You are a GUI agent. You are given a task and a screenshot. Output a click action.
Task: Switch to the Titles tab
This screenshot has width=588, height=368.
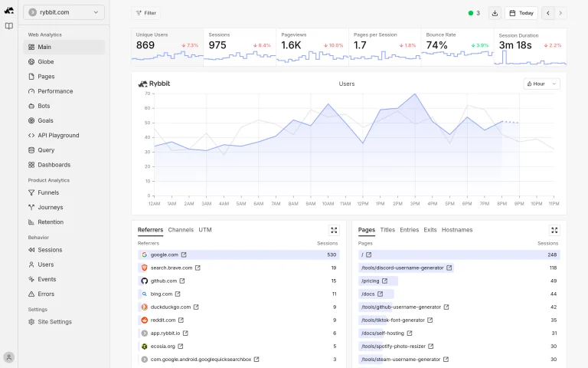[387, 230]
